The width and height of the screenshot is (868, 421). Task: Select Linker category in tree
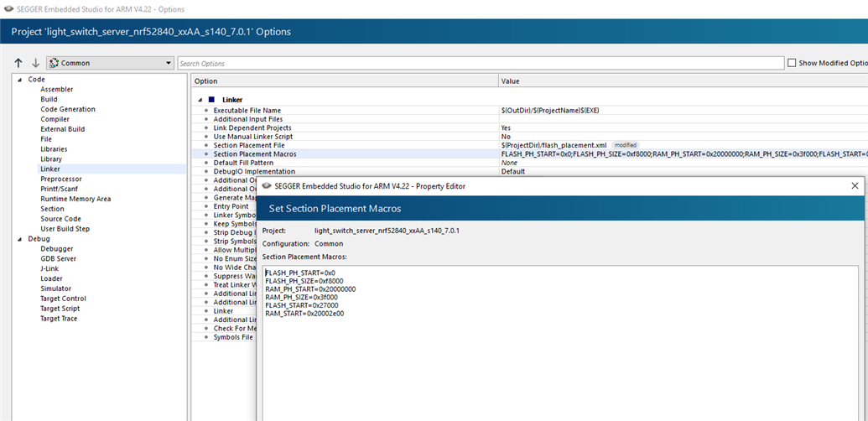click(x=50, y=169)
